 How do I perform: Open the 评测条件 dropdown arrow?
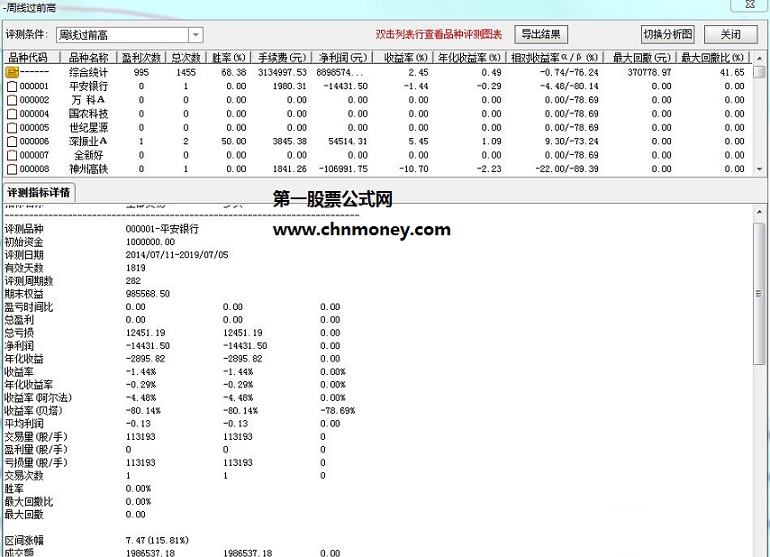point(196,35)
